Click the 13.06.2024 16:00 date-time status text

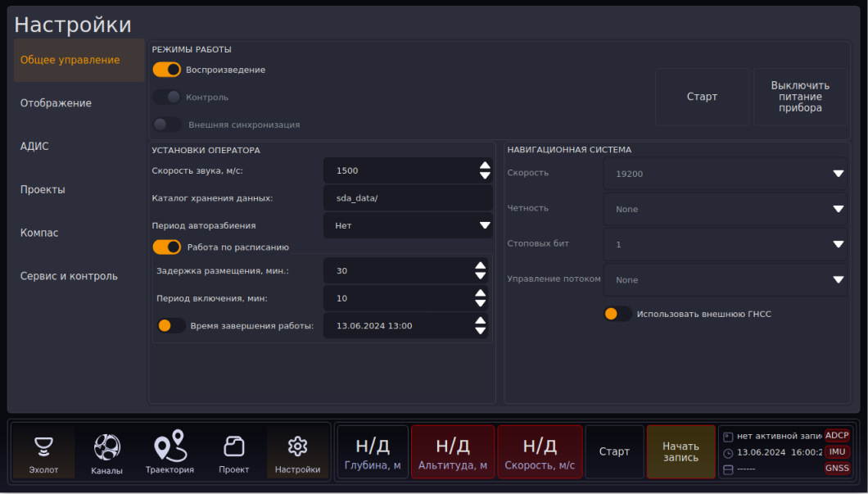click(x=780, y=452)
